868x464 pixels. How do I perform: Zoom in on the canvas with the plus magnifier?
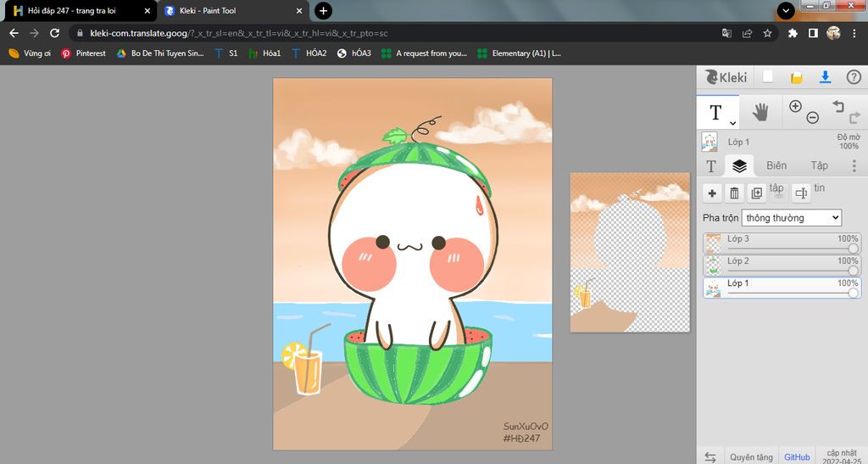coord(795,106)
